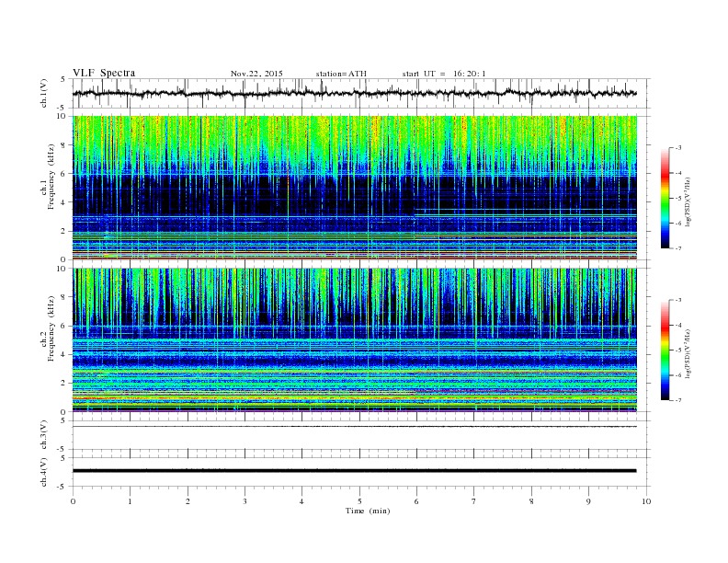Select the lower color bar's log(PSD) label
728x563 pixels.
(x=688, y=353)
